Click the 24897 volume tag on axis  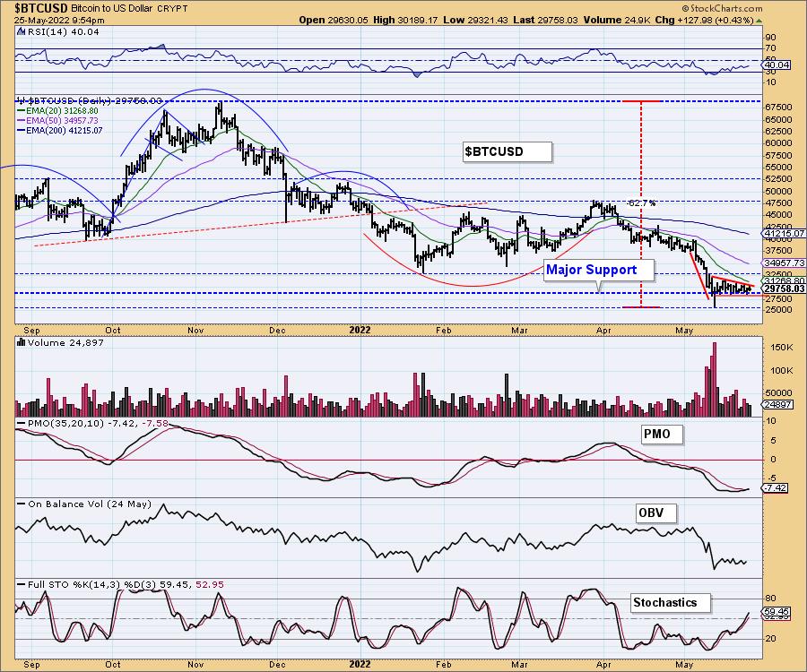(x=777, y=405)
